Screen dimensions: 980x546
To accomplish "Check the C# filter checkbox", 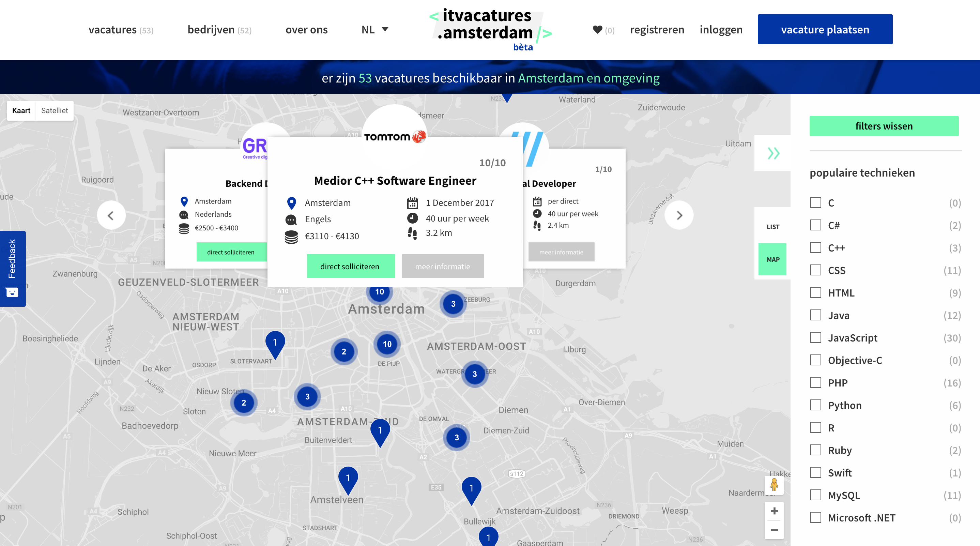I will tap(815, 225).
